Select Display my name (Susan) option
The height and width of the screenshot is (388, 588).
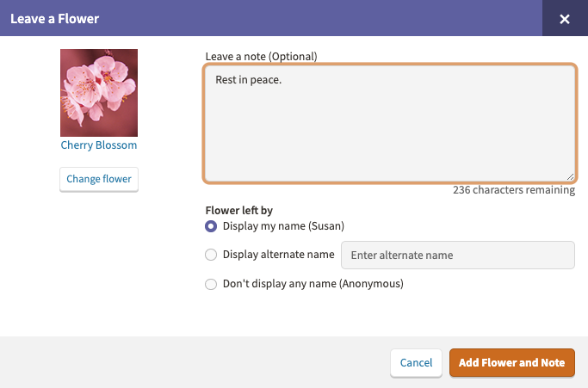pyautogui.click(x=211, y=226)
